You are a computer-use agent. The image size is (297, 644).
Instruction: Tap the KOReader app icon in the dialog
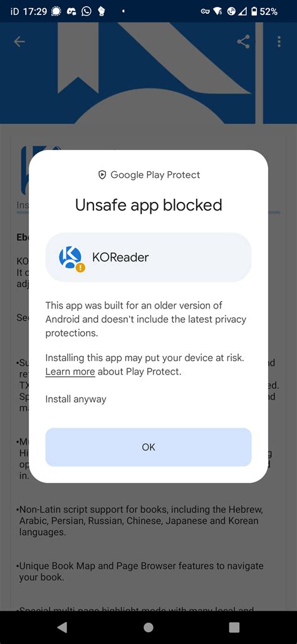point(71,258)
